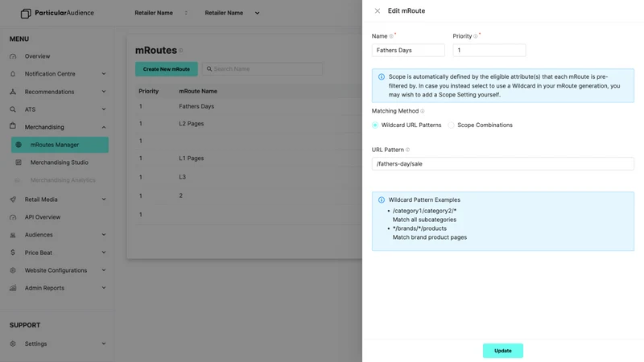Click the Retail Media tag icon
The height and width of the screenshot is (362, 644).
(13, 200)
